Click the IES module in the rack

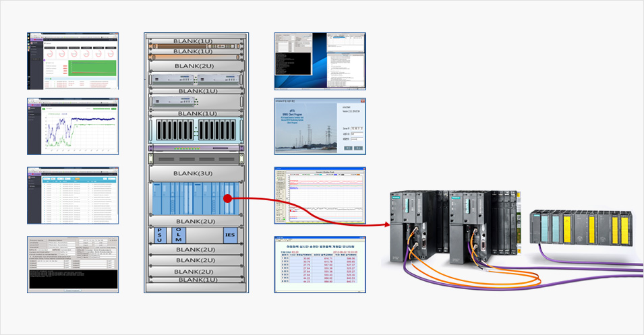[231, 235]
